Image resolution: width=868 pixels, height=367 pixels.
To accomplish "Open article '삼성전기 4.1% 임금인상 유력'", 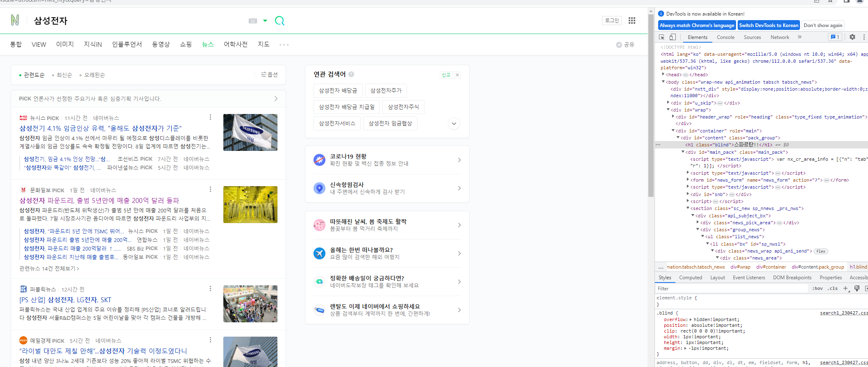I will click(100, 128).
